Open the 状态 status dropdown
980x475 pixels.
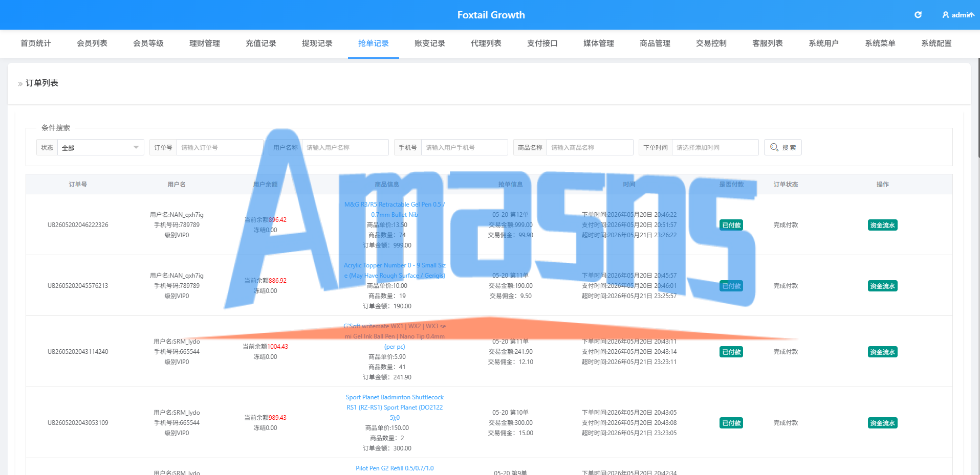pyautogui.click(x=101, y=147)
